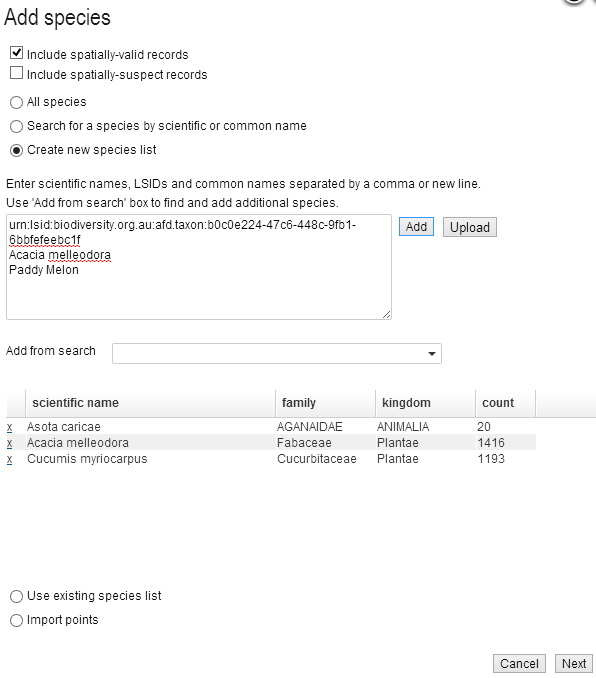The width and height of the screenshot is (596, 678).
Task: Sort by the count column header
Action: (505, 403)
